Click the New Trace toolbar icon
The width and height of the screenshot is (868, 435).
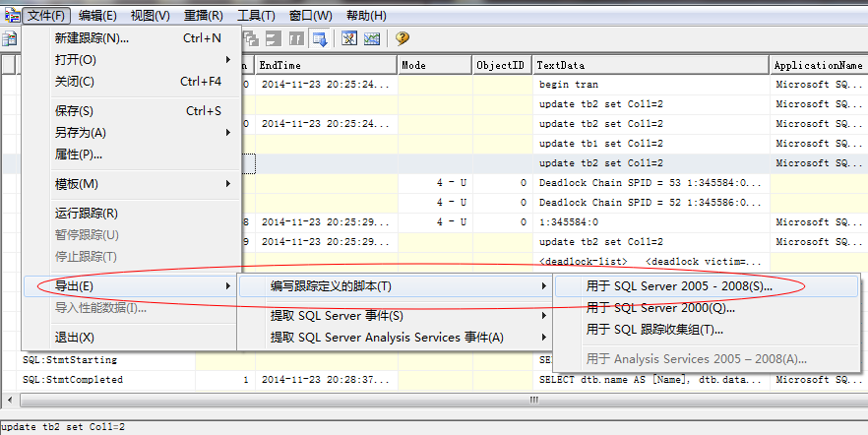(10, 38)
